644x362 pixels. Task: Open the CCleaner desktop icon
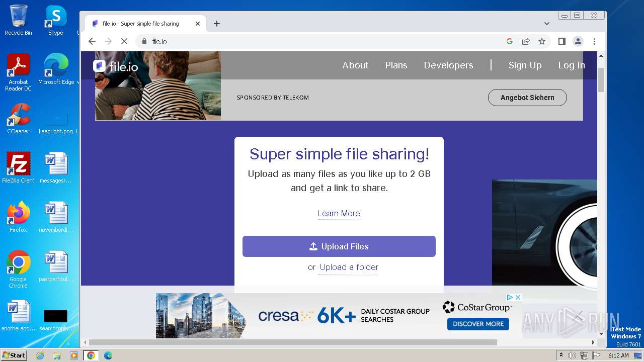(18, 119)
